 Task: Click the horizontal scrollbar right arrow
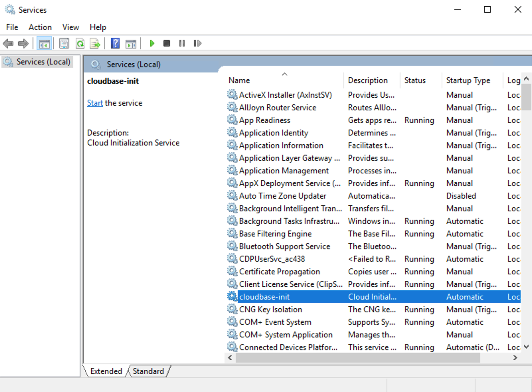(x=515, y=358)
